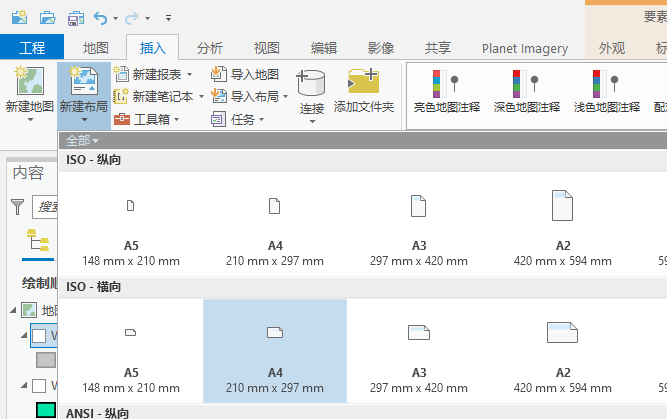The width and height of the screenshot is (667, 419).
Task: Collapse the map tree node in 内容
Action: 13,311
